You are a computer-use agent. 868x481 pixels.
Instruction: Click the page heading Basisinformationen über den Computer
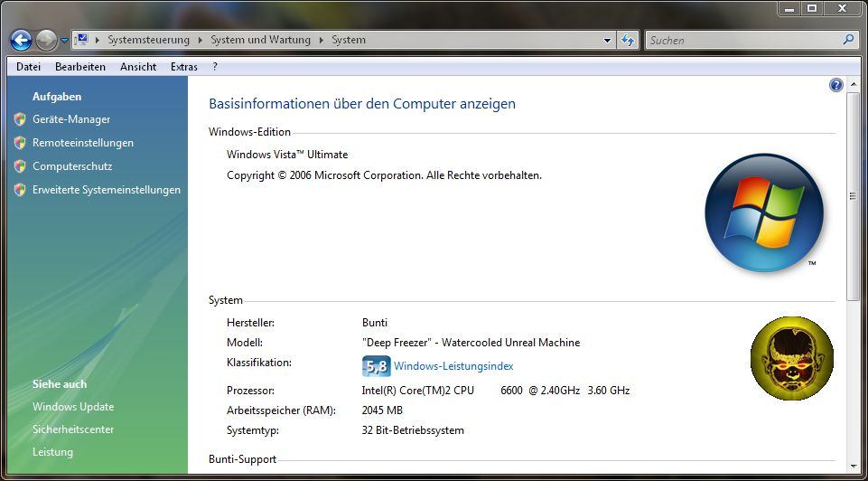pos(362,104)
